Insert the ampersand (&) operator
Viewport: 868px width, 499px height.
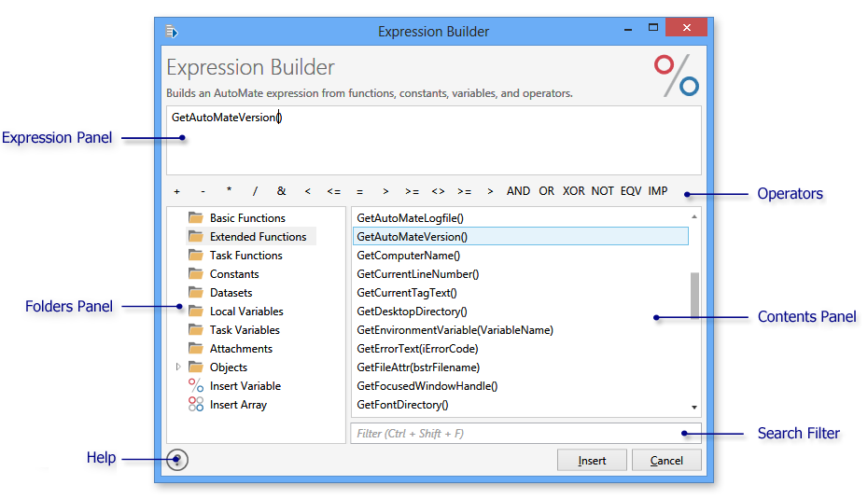[x=281, y=191]
